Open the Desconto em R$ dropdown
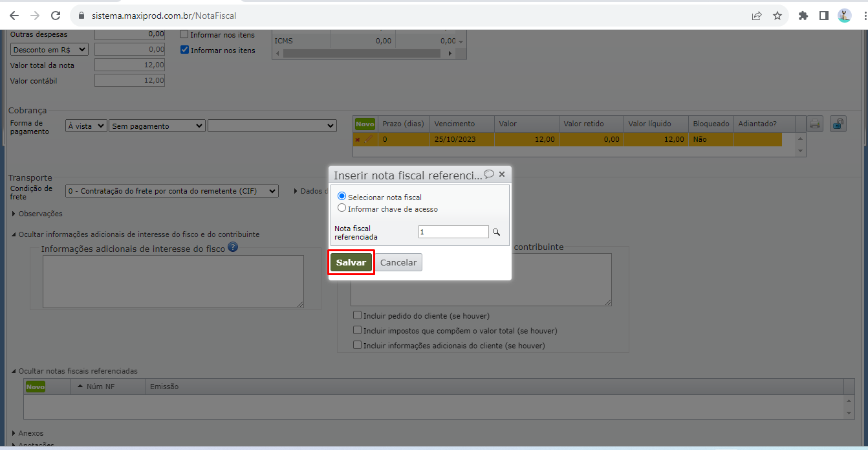The height and width of the screenshot is (450, 868). tap(49, 49)
